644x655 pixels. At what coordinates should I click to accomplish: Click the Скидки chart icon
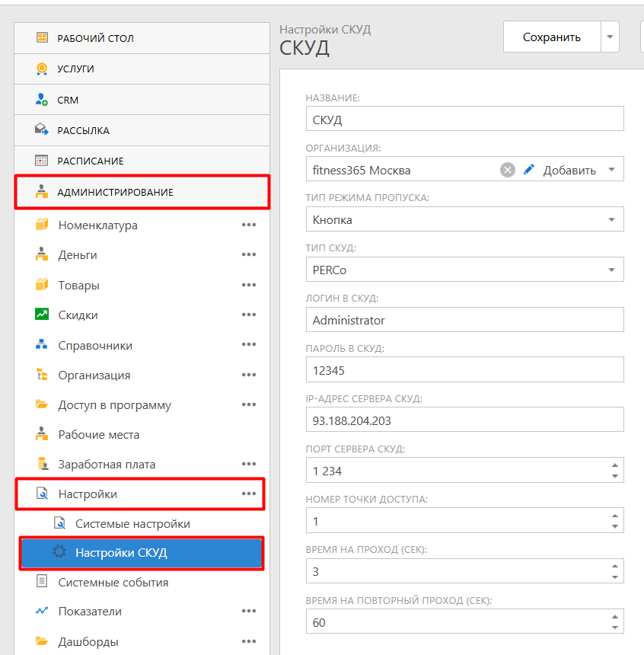[x=42, y=314]
